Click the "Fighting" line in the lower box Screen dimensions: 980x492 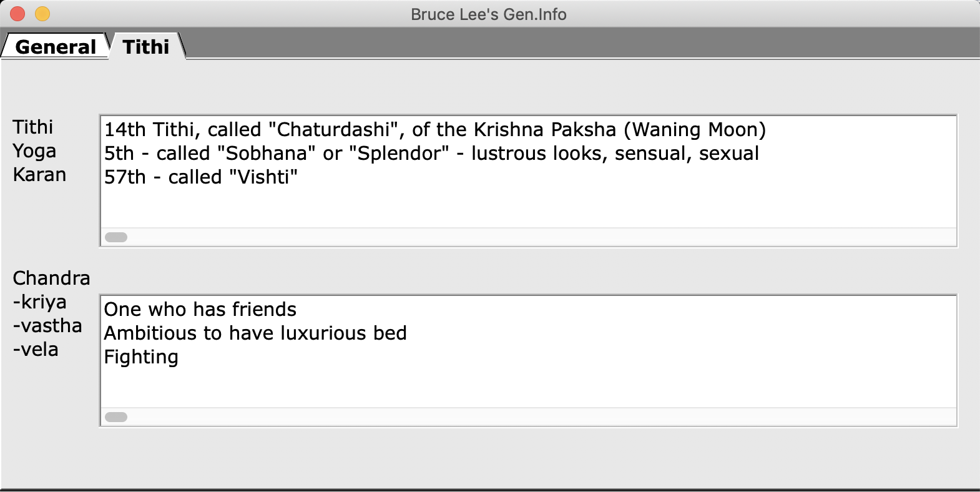tap(141, 357)
